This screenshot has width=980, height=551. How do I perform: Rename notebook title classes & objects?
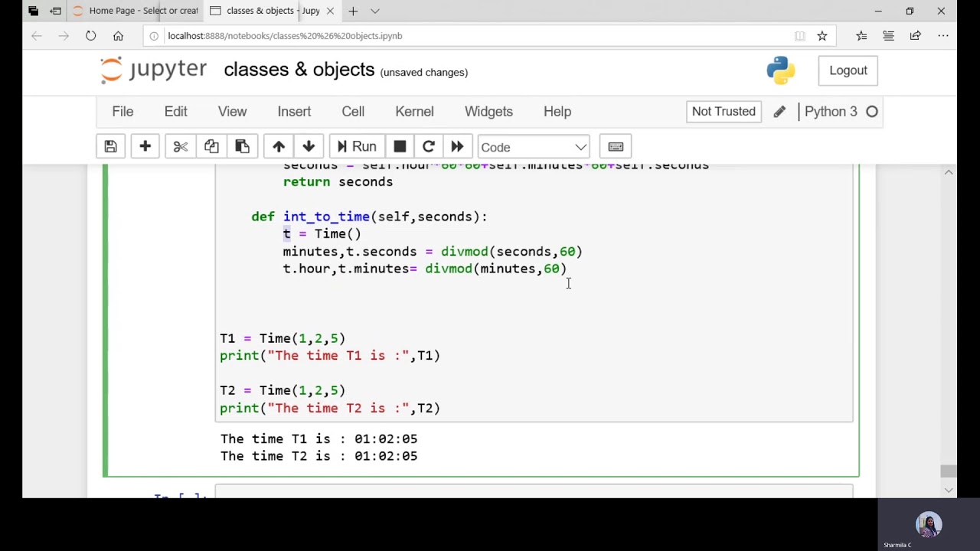pos(299,70)
